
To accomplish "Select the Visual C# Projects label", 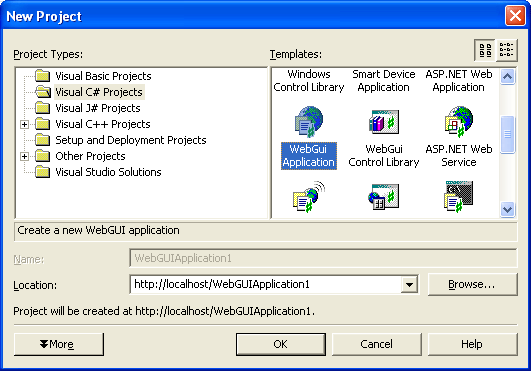I will click(99, 92).
